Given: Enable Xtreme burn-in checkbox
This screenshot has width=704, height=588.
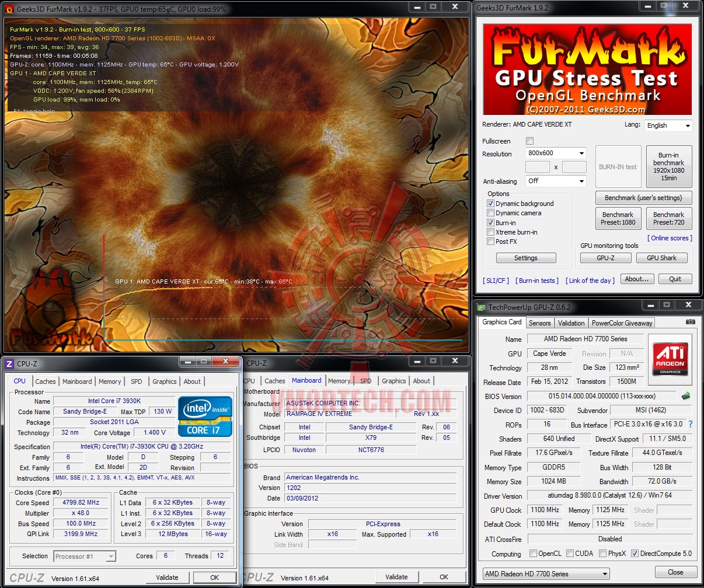Looking at the screenshot, I should pos(491,232).
